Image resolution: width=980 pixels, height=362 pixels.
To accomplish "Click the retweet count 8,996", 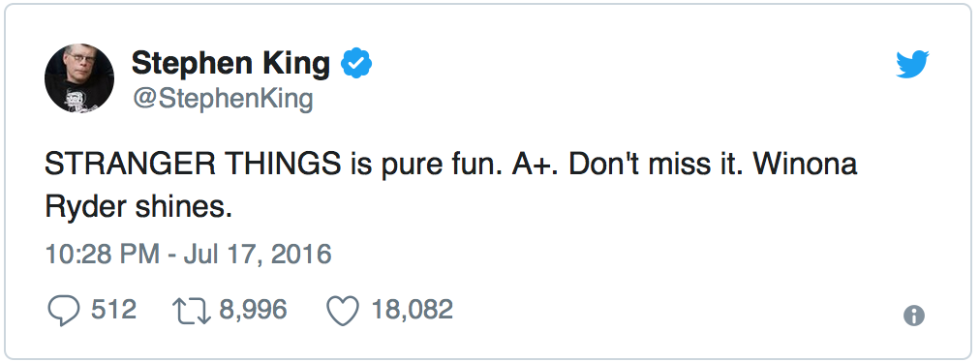I will pyautogui.click(x=253, y=310).
